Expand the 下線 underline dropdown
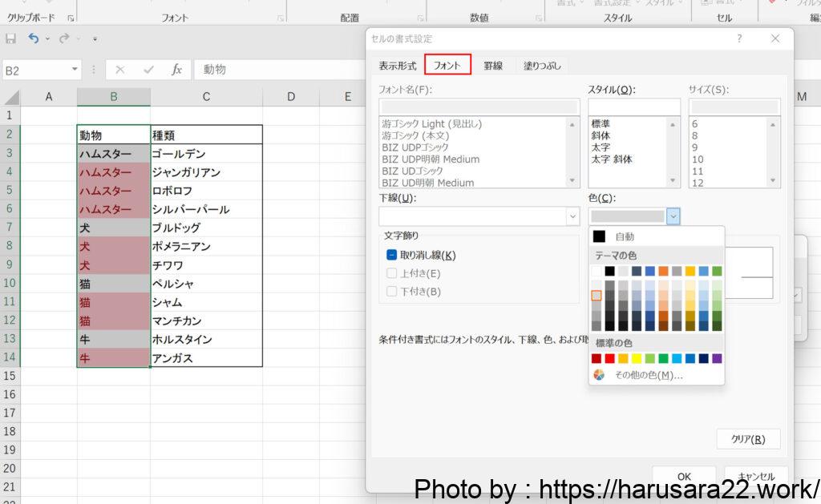Screen dimensions: 821x504 click(x=572, y=216)
